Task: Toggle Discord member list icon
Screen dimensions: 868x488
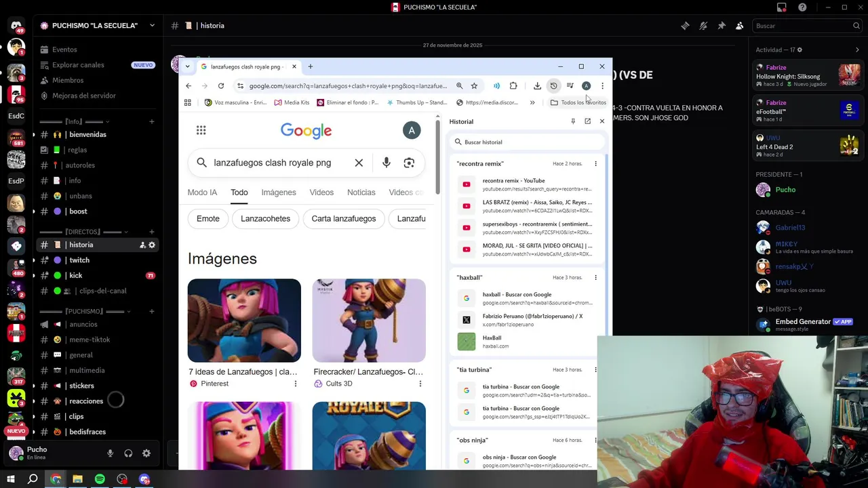Action: click(740, 26)
